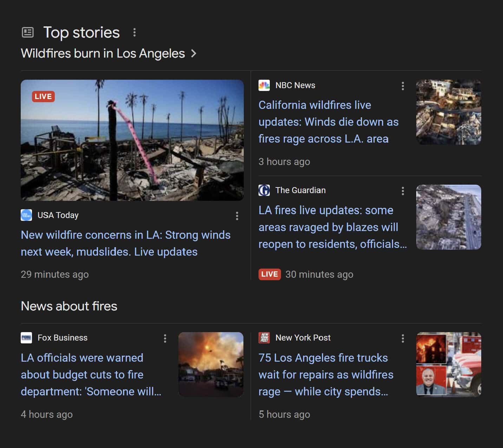Image resolution: width=503 pixels, height=448 pixels.
Task: Click the 30 minutes ago timestamp
Action: [319, 275]
